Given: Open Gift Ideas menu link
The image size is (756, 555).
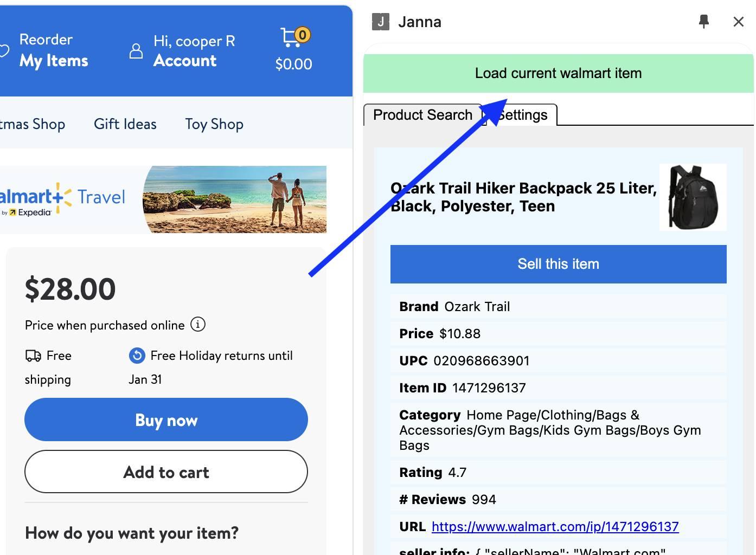Looking at the screenshot, I should pos(125,124).
